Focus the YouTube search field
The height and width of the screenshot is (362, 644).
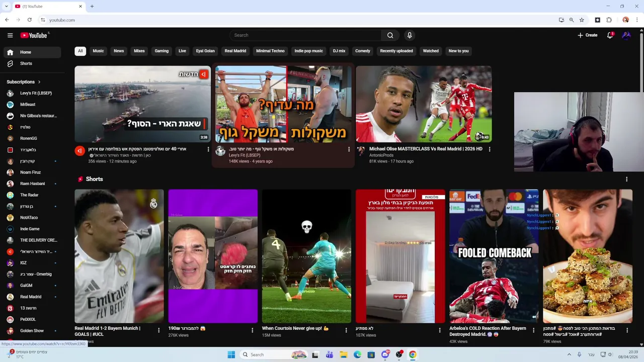(x=305, y=35)
